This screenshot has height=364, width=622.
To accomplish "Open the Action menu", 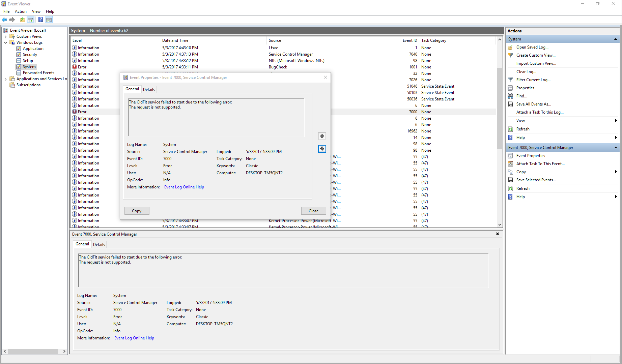I will click(x=21, y=11).
